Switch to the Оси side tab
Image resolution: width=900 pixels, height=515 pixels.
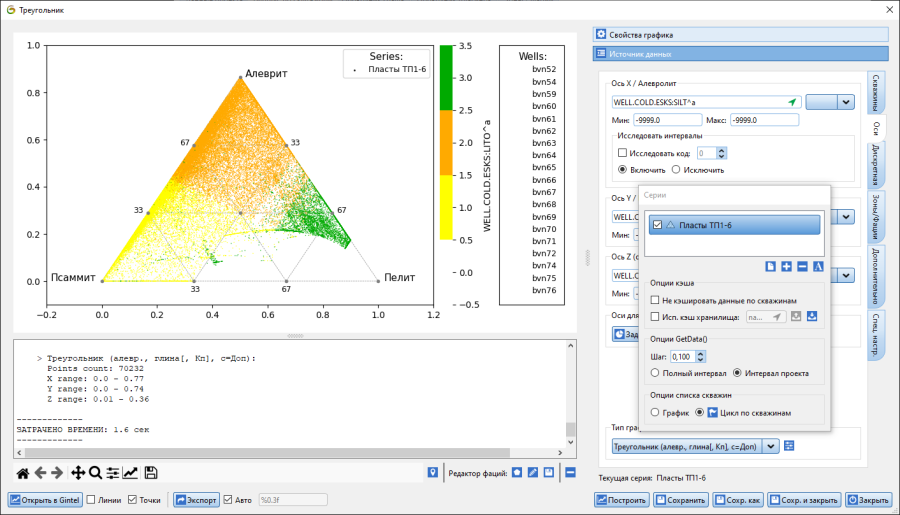pos(876,127)
